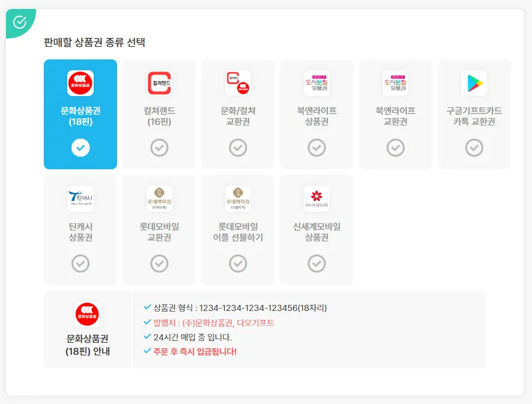The width and height of the screenshot is (532, 404).
Task: Click the 문화상품권 (18핀) 안내 logo
Action: (87, 314)
